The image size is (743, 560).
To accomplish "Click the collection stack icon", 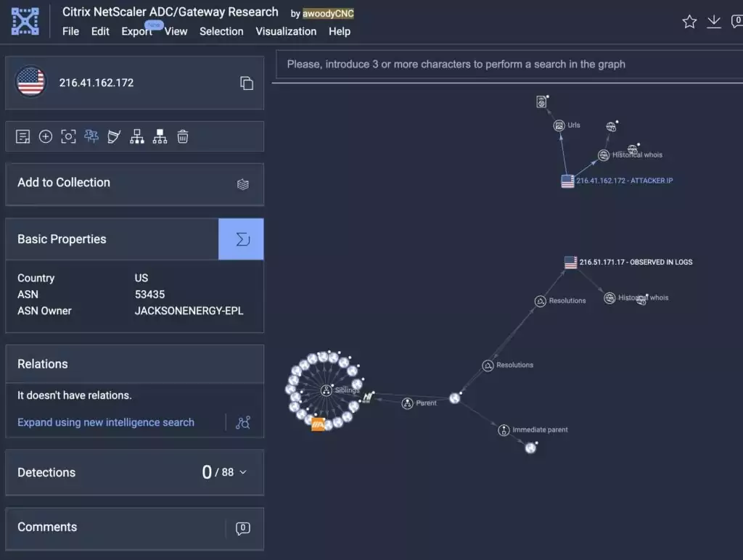I will (242, 184).
